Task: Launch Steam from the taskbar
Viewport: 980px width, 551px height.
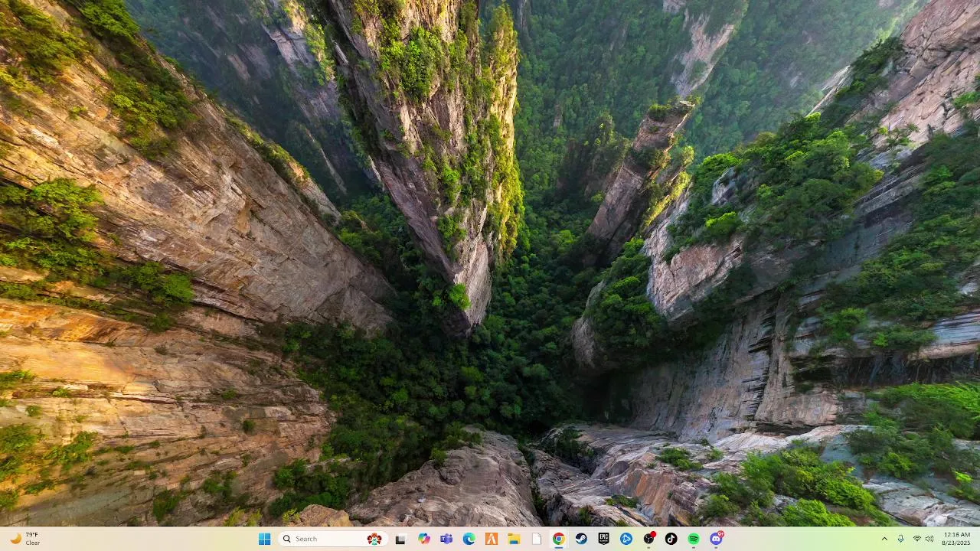Action: (581, 539)
